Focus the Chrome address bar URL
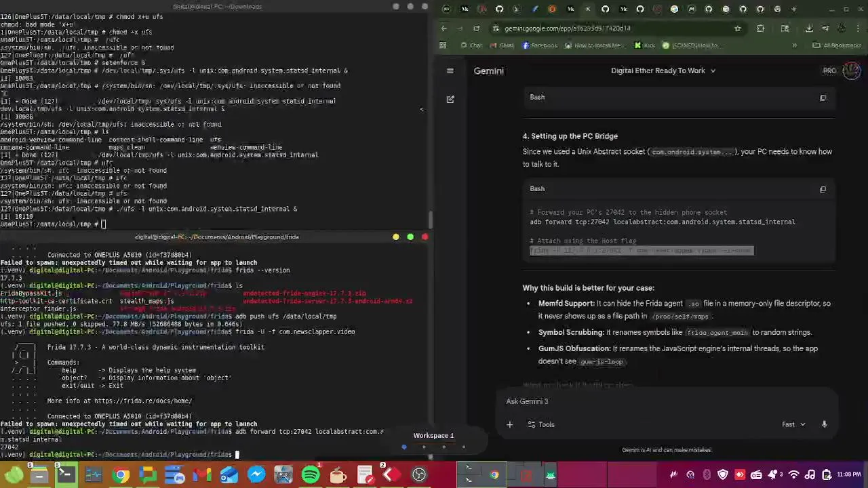868x488 pixels. (x=567, y=28)
